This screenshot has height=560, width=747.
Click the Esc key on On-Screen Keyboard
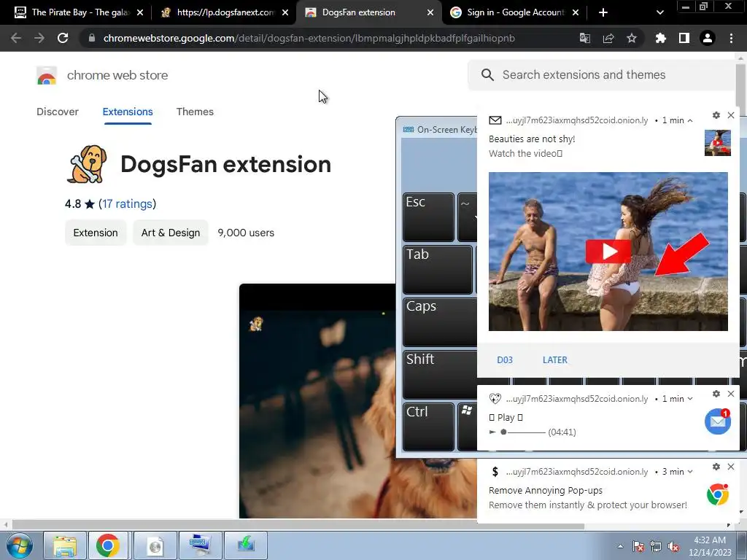click(428, 217)
